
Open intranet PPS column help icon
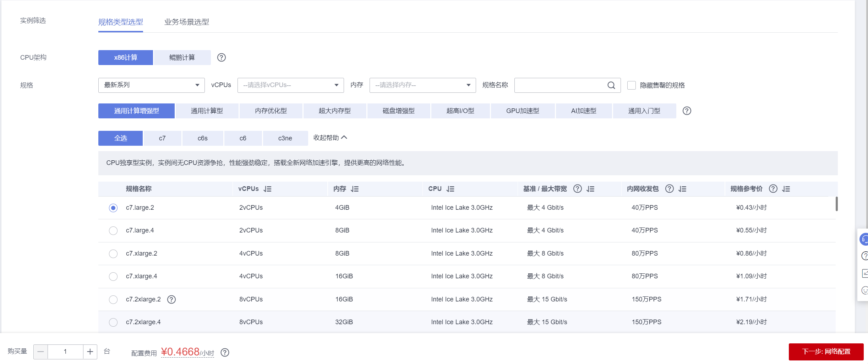[x=669, y=189]
